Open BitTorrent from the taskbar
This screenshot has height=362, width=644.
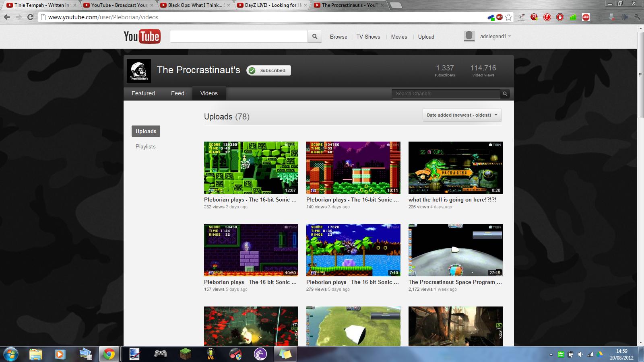tap(260, 354)
